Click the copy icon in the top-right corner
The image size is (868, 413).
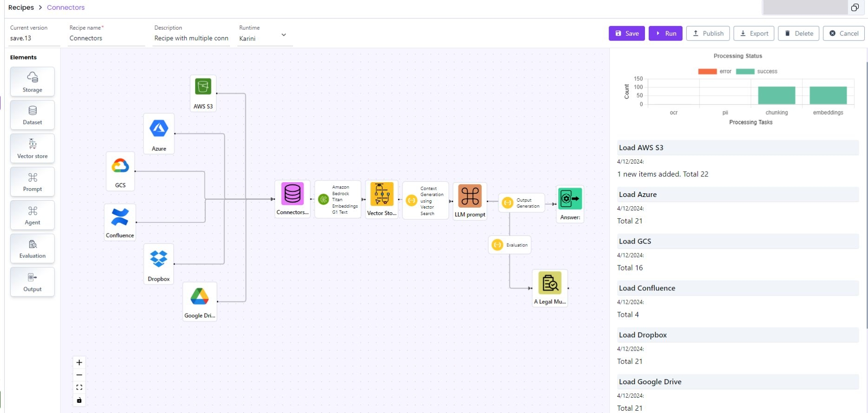click(855, 7)
